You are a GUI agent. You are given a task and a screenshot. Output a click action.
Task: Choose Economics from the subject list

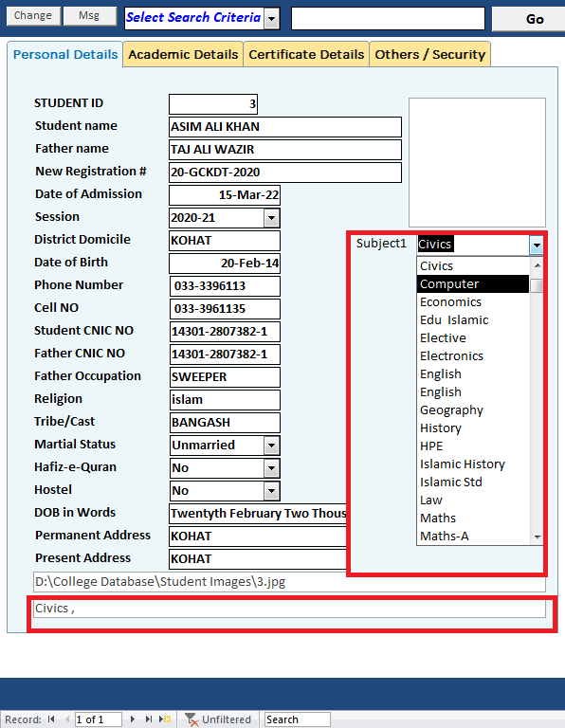click(x=473, y=302)
